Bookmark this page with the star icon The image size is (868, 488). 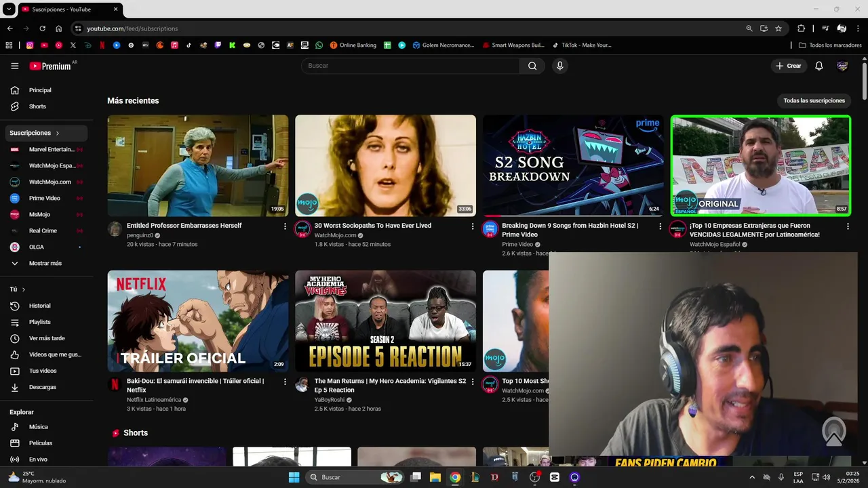pos(778,28)
